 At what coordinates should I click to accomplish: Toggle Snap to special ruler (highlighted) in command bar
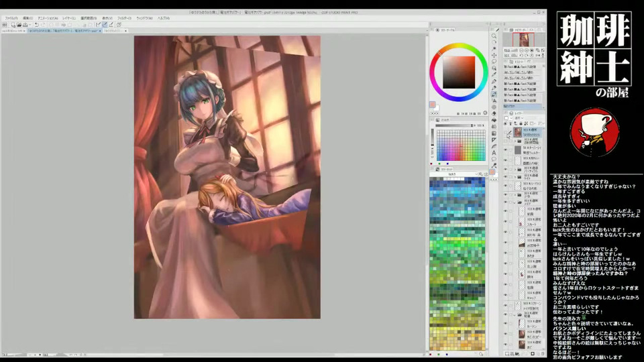pyautogui.click(x=105, y=25)
